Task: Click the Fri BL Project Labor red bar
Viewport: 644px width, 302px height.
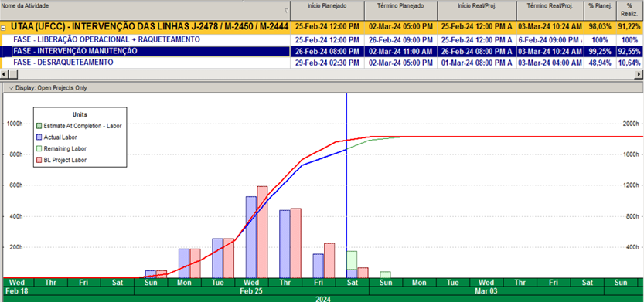Action: pyautogui.click(x=329, y=260)
